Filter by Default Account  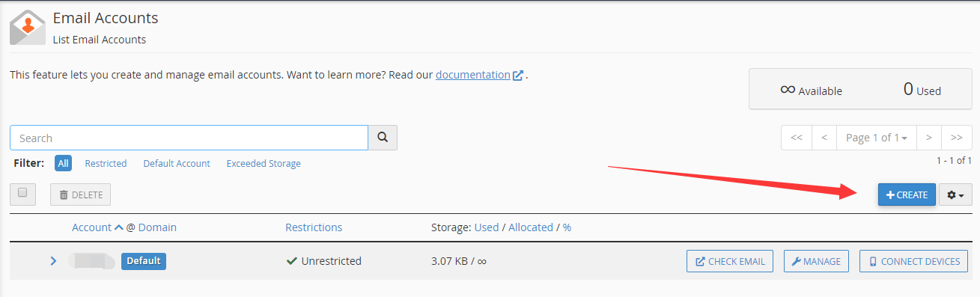(177, 163)
